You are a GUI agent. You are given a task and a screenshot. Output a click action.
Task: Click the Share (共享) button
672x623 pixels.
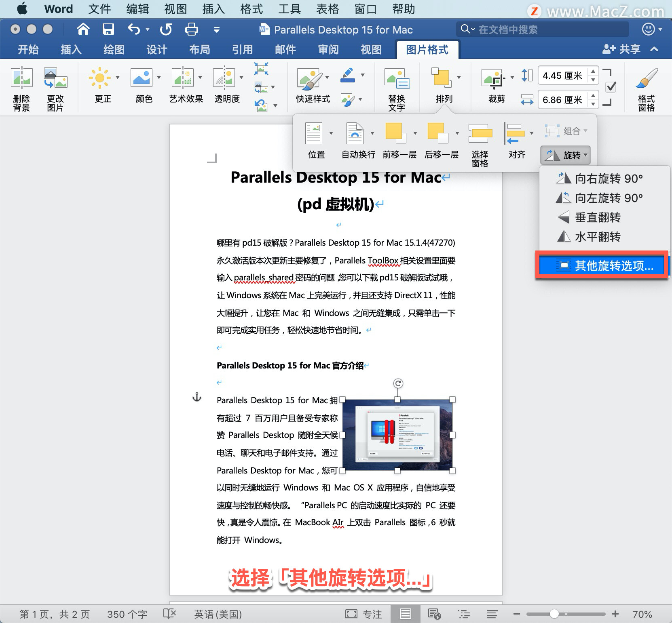click(621, 49)
